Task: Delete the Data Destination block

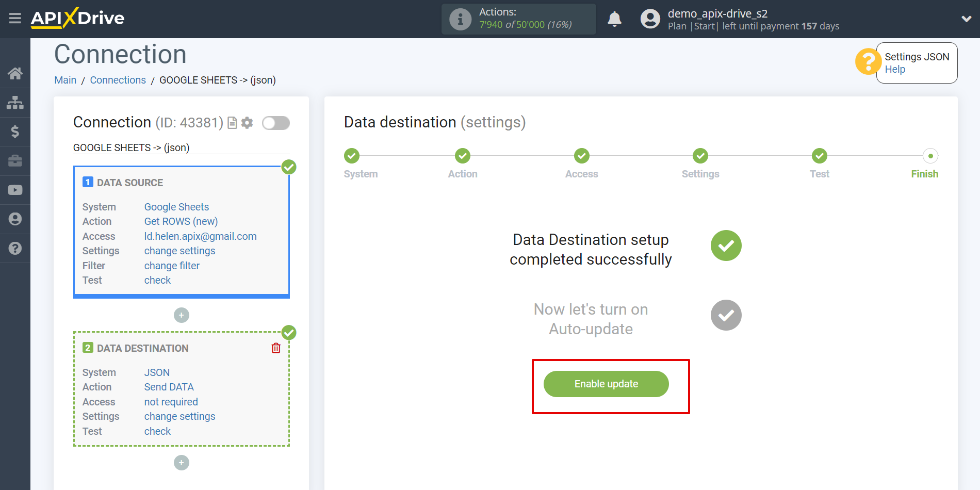Action: pyautogui.click(x=276, y=348)
